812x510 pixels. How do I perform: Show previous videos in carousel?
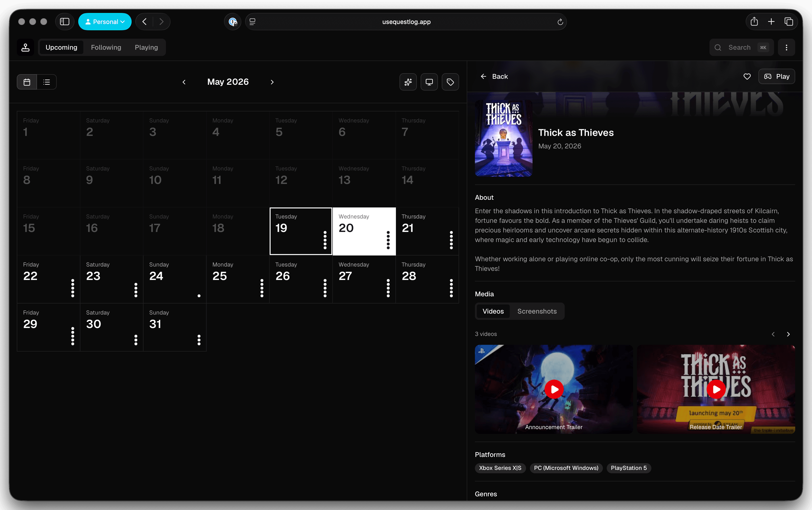pos(773,334)
